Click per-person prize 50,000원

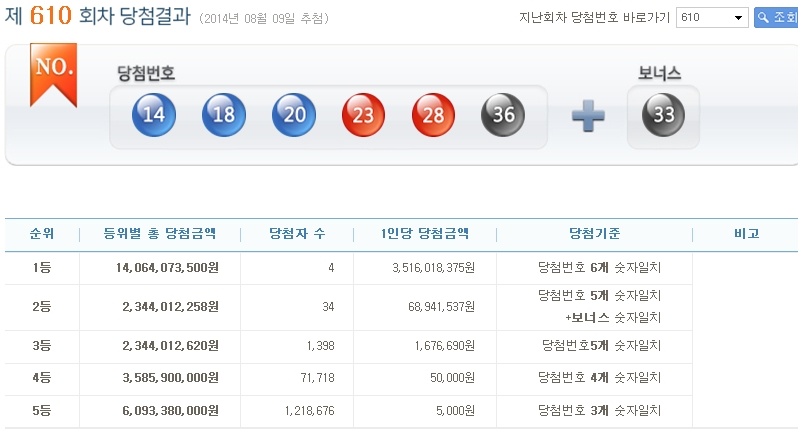point(452,378)
